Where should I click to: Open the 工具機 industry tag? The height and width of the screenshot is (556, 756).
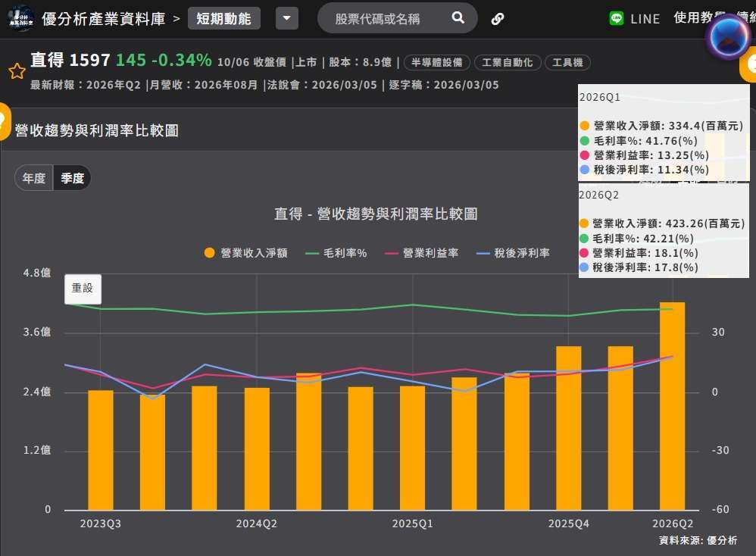click(x=567, y=62)
